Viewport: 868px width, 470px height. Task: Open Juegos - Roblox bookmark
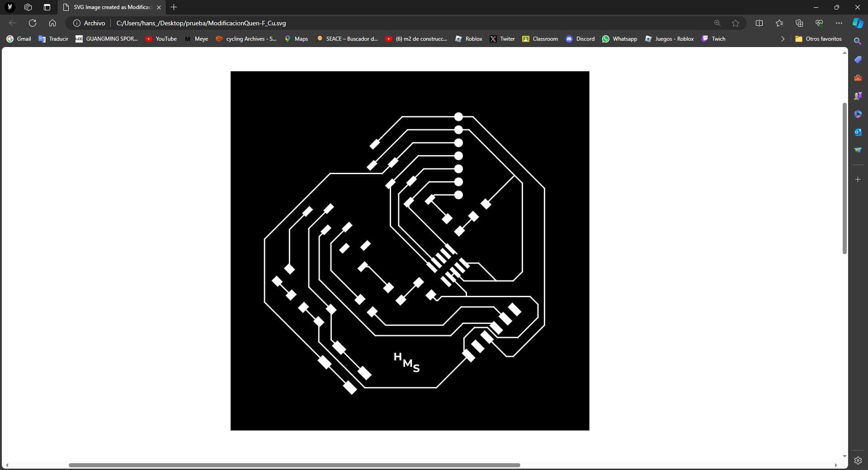670,39
